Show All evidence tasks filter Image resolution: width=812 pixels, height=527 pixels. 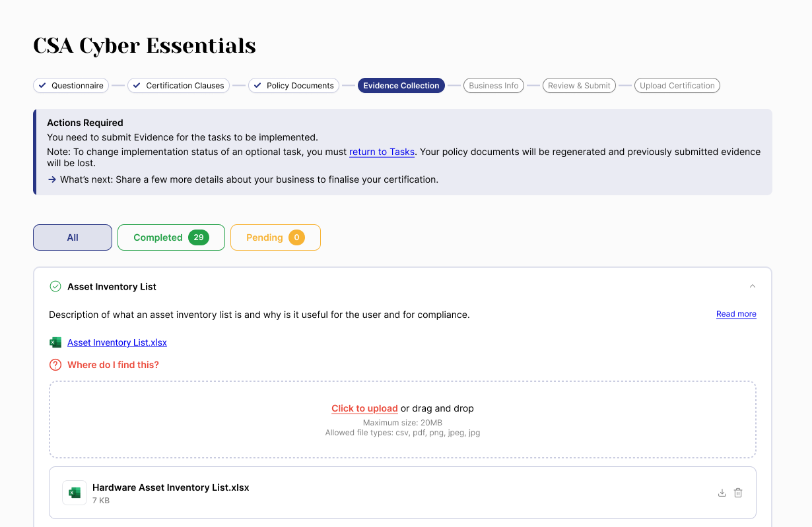click(73, 237)
